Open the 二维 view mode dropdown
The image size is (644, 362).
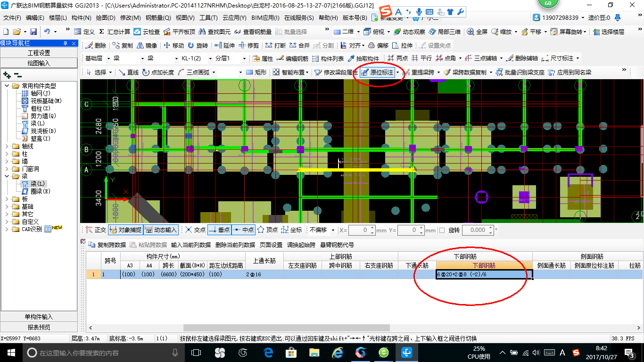[x=359, y=32]
